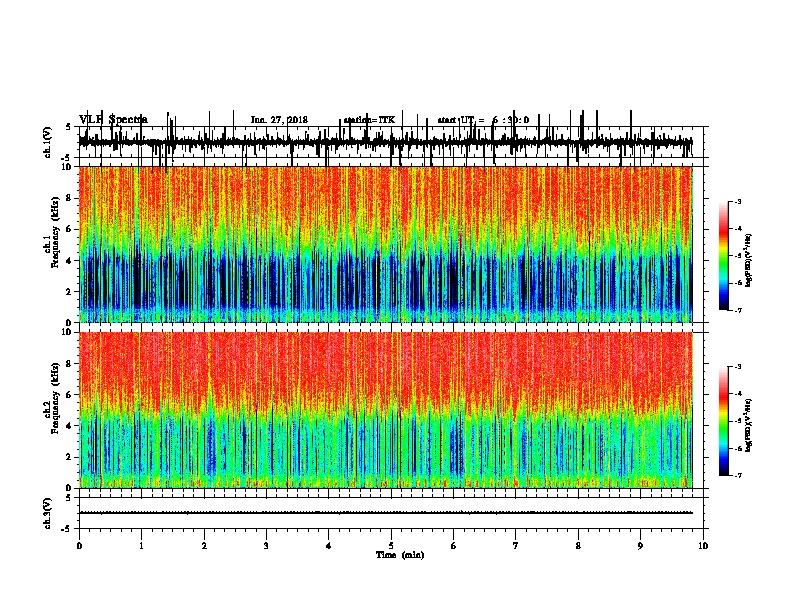
Task: Click the "5" tick label of ch.1(V) axis
Action: [69, 127]
